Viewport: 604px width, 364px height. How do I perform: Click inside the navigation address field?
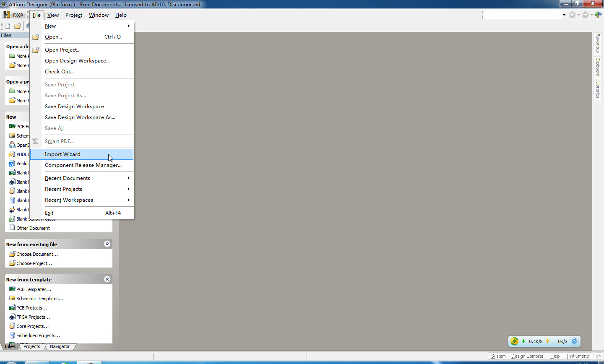(522, 15)
